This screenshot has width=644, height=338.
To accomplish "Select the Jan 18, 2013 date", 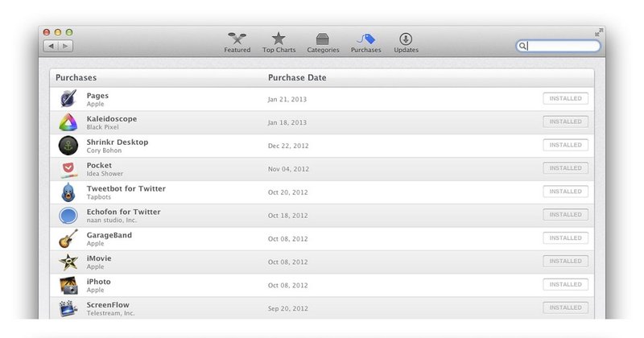I will coord(287,122).
